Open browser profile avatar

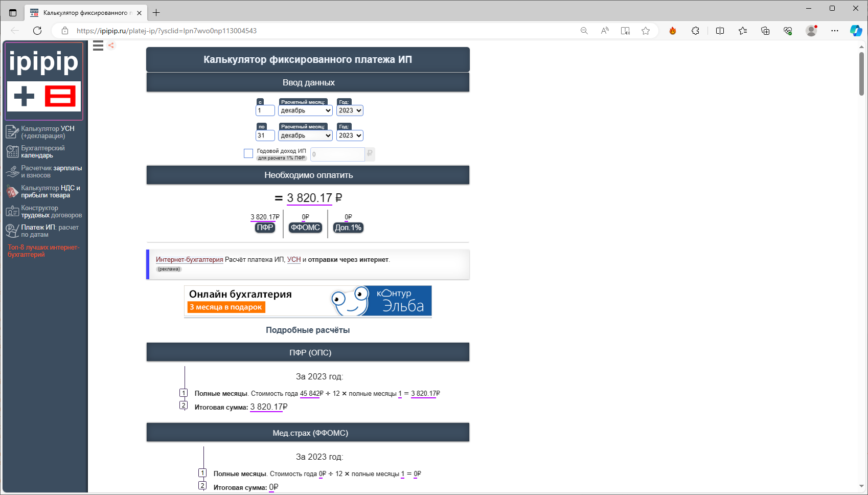tap(811, 31)
